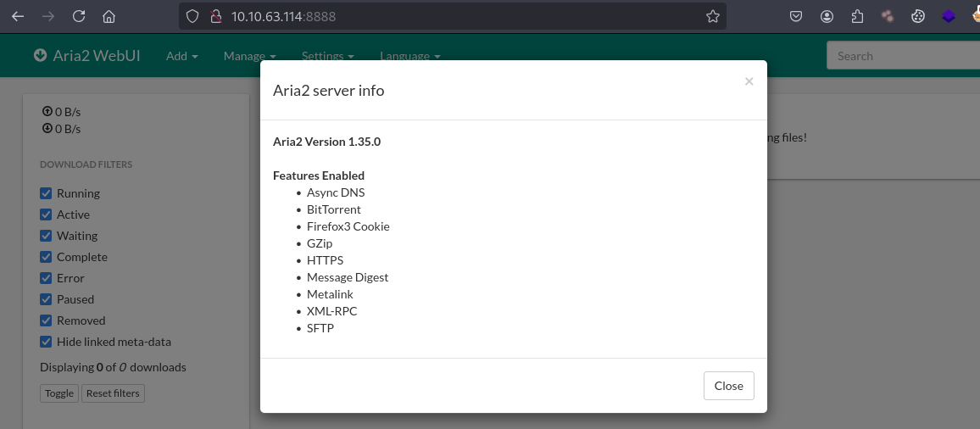
Task: Bookmark this page with the star icon
Action: (712, 16)
